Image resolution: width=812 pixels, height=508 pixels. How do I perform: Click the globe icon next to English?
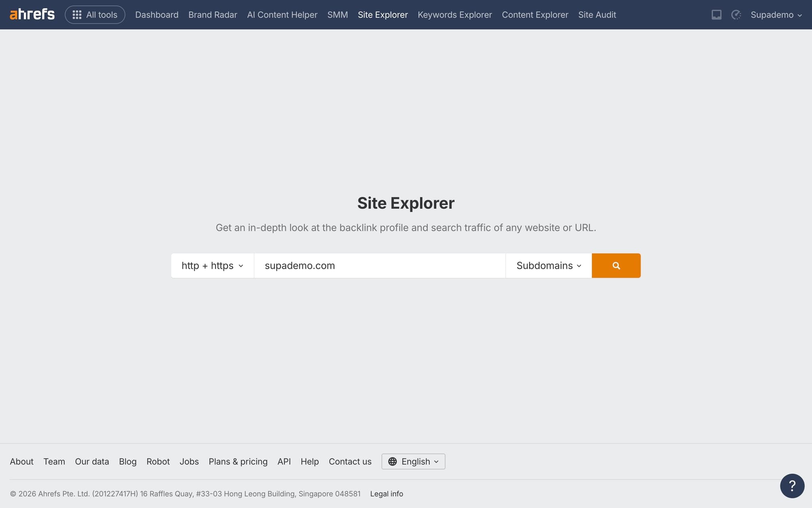click(393, 462)
